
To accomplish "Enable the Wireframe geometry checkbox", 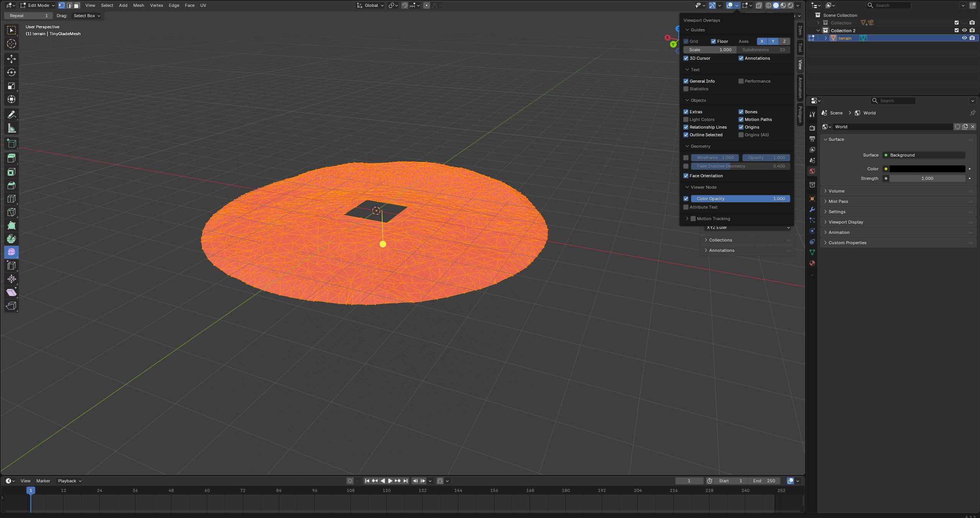I will [x=686, y=158].
